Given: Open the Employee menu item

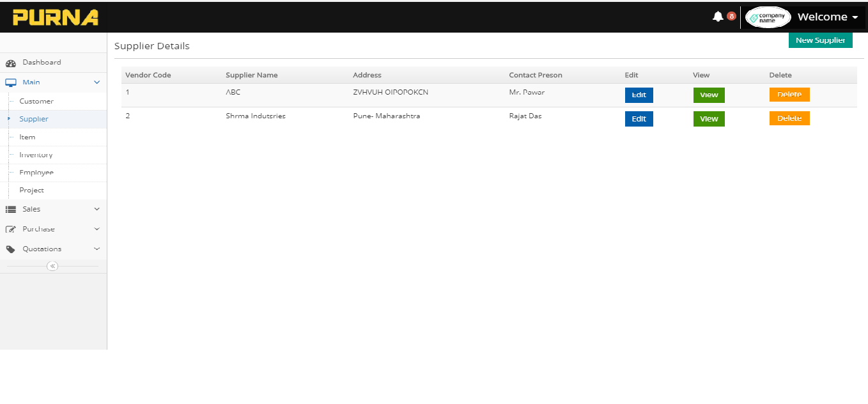Looking at the screenshot, I should coord(36,173).
